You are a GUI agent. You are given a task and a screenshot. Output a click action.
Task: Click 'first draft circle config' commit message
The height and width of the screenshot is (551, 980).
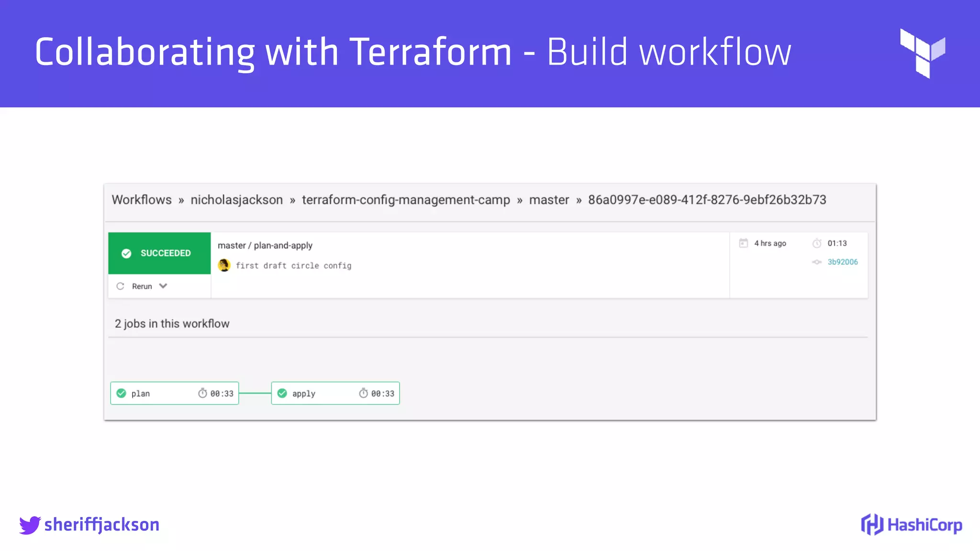click(293, 265)
